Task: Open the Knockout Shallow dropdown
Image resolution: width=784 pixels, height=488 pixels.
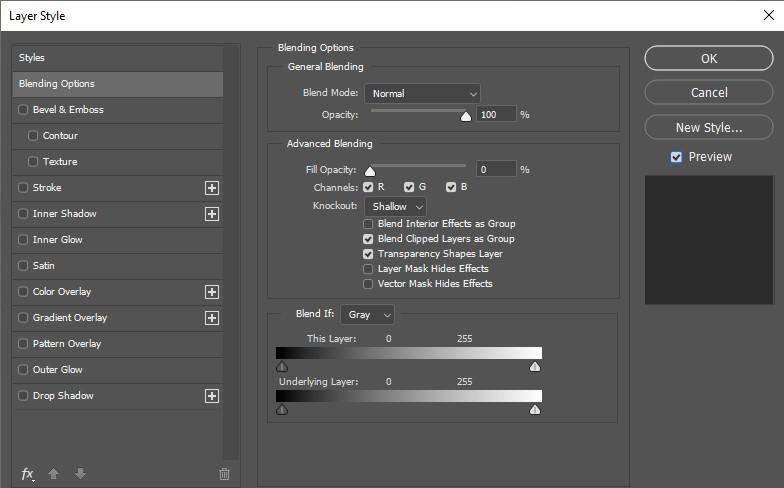Action: pyautogui.click(x=396, y=206)
